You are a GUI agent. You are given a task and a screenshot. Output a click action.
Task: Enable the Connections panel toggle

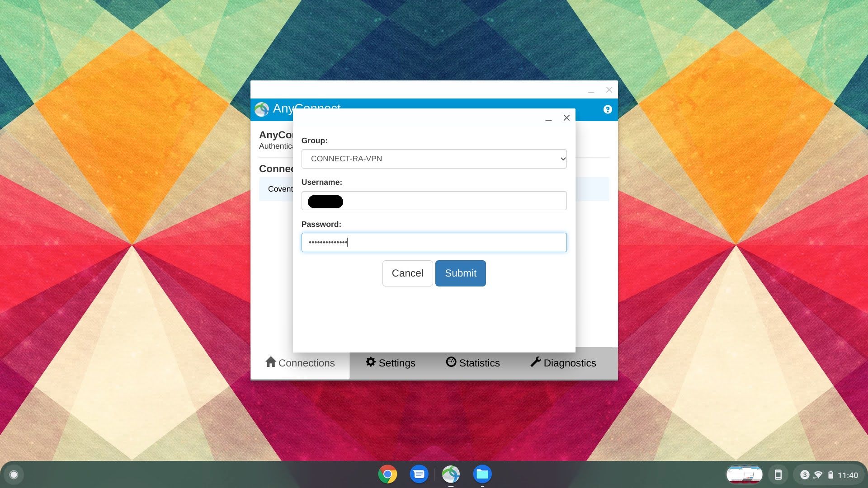[300, 363]
